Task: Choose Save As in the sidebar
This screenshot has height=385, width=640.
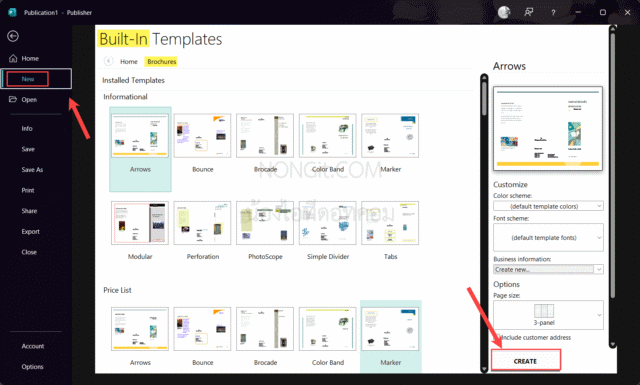Action: (x=32, y=170)
